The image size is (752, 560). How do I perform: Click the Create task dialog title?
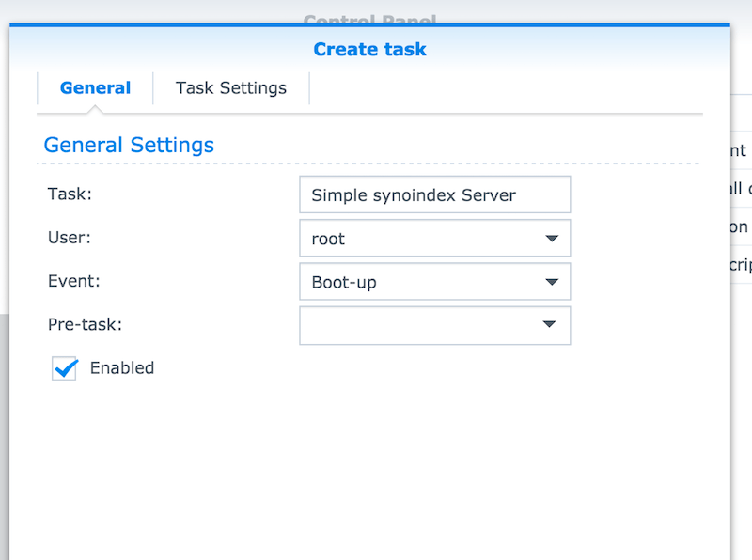(369, 50)
